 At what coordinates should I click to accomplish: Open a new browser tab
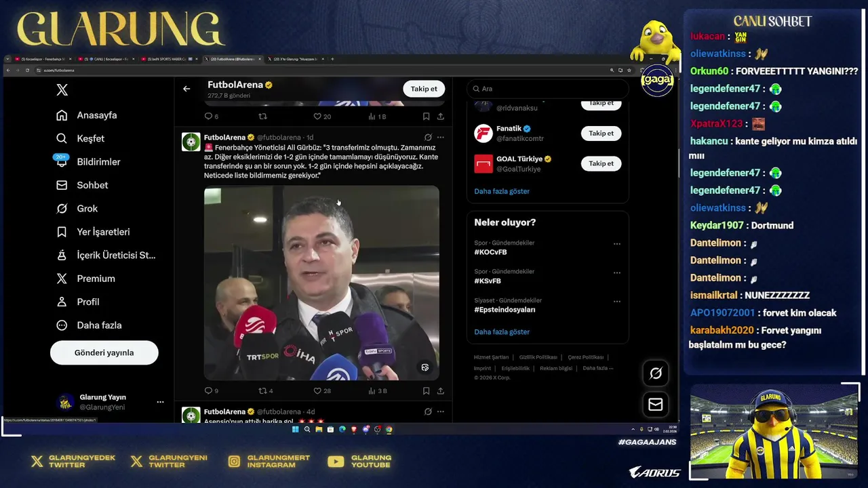point(332,59)
